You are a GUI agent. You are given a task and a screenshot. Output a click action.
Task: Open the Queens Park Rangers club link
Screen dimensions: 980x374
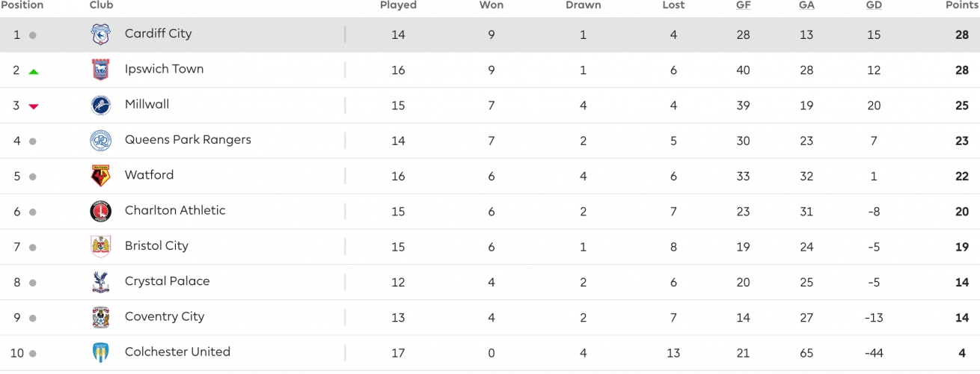click(188, 140)
